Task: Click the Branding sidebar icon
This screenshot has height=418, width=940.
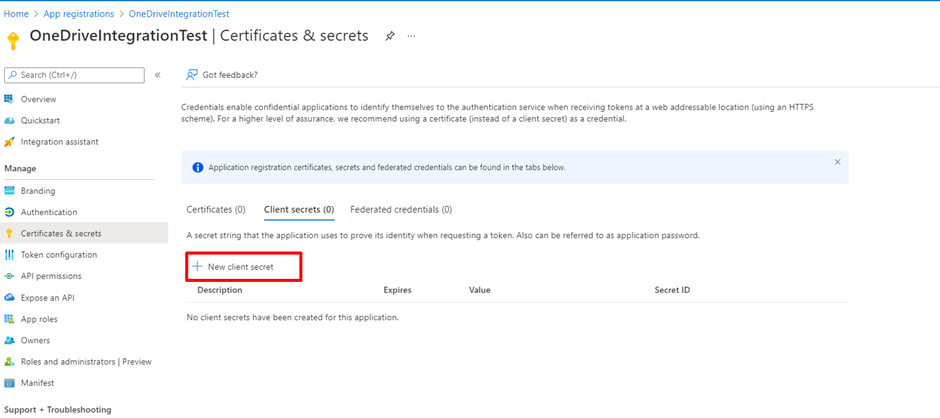Action: coord(9,191)
